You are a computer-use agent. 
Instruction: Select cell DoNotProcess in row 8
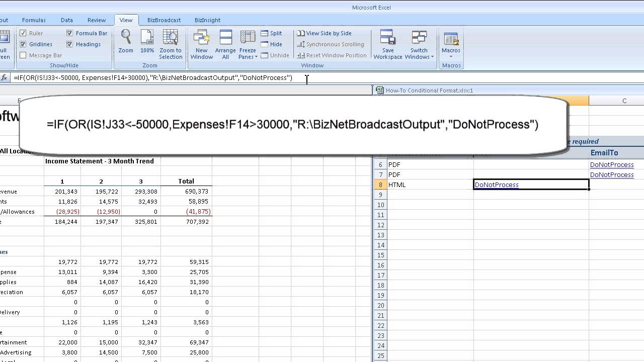click(531, 185)
